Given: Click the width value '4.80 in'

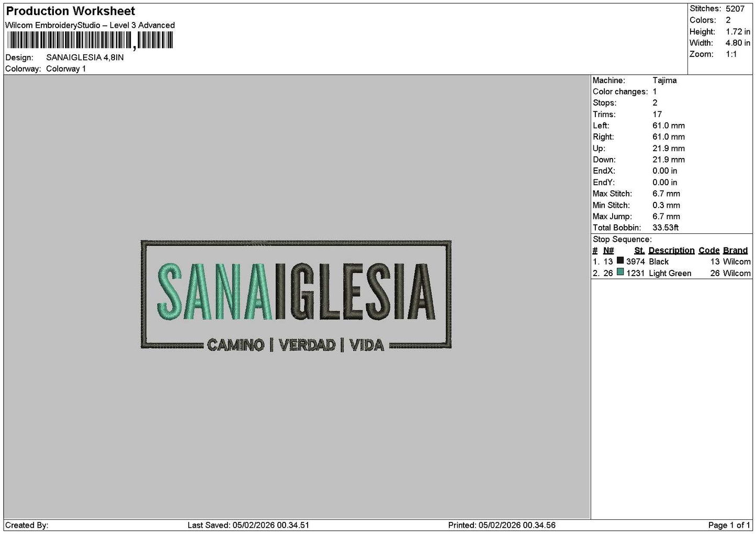Looking at the screenshot, I should point(738,43).
